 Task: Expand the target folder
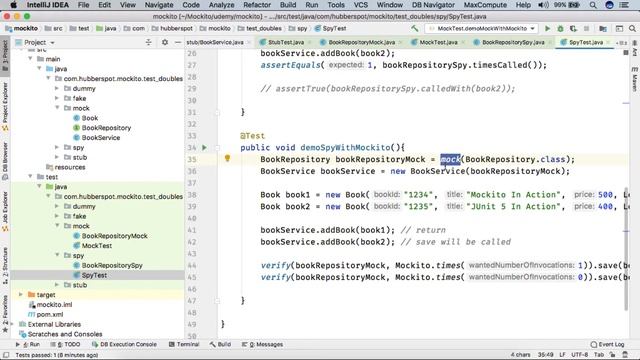tap(21, 294)
